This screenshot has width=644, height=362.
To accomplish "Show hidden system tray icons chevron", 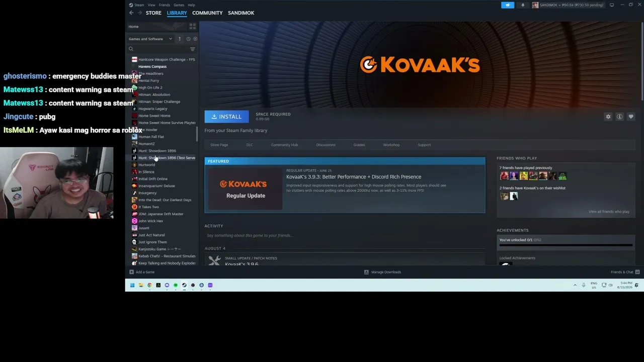I will 575,285.
